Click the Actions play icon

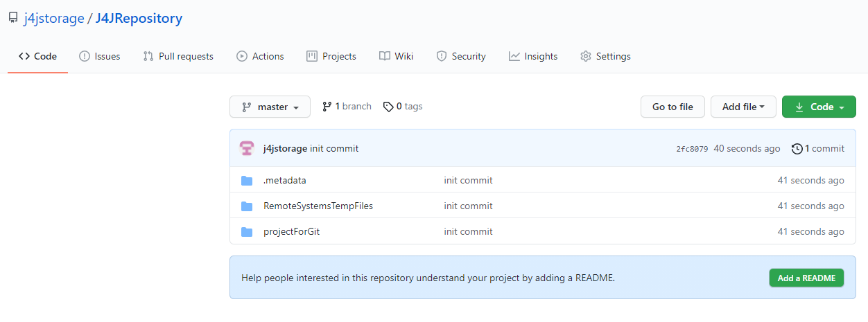pyautogui.click(x=242, y=56)
